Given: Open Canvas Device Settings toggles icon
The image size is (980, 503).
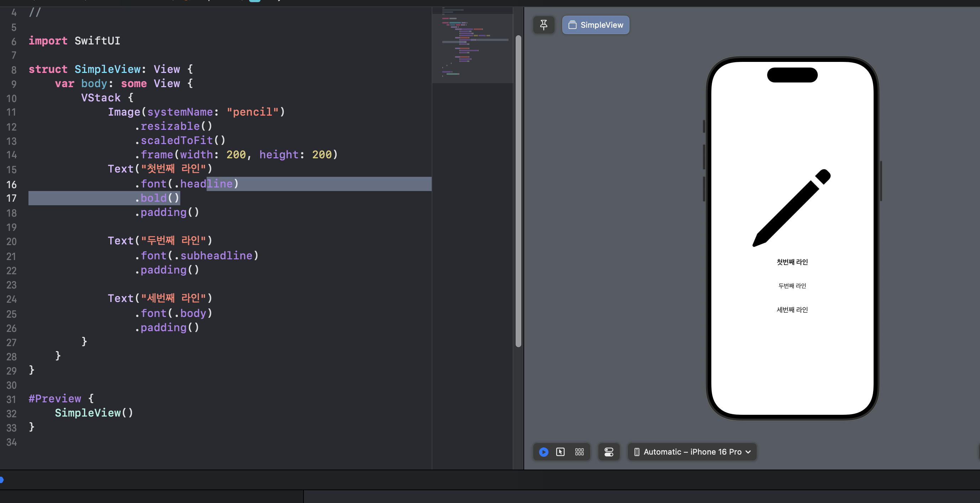Looking at the screenshot, I should click(609, 452).
